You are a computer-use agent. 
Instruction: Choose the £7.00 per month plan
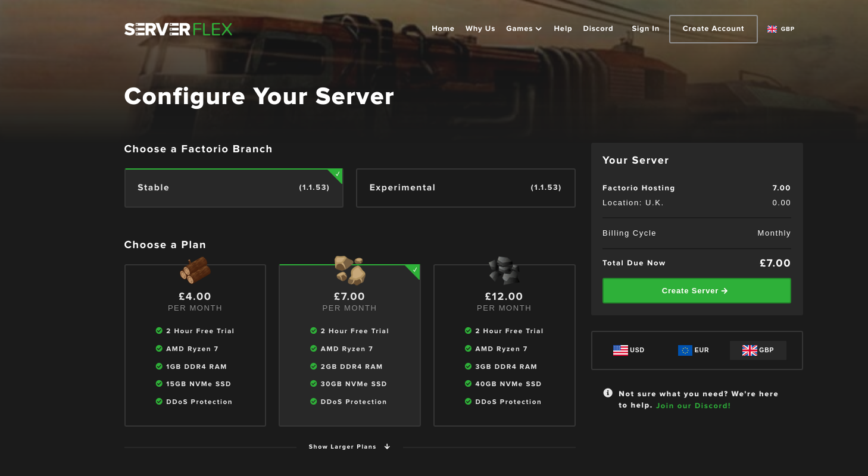click(349, 345)
